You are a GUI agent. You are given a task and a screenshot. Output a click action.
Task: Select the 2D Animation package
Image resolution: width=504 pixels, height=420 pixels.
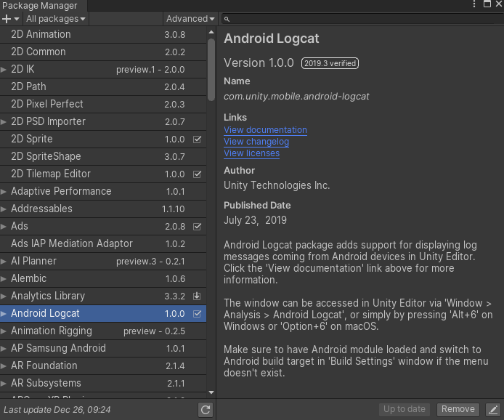coord(103,34)
